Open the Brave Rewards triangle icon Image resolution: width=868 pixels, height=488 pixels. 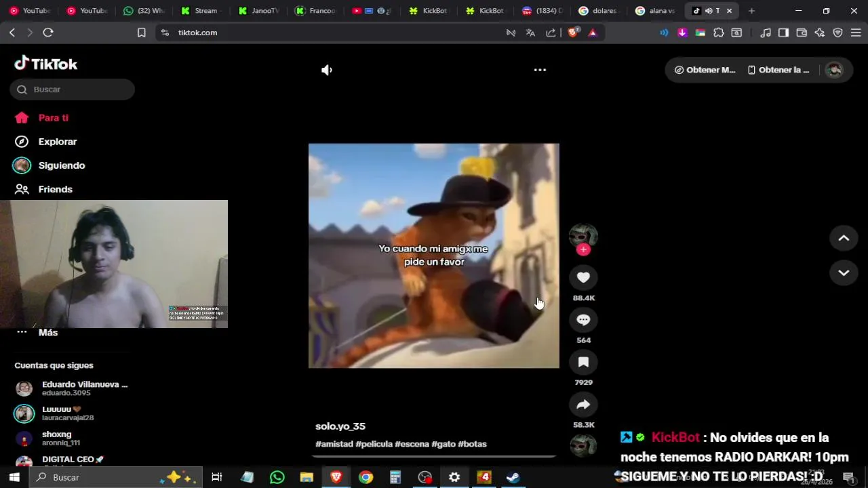(x=592, y=33)
